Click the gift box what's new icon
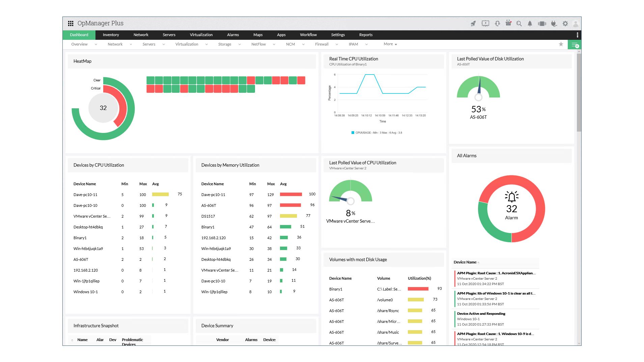Viewport: 644px width, 362px height. [508, 23]
